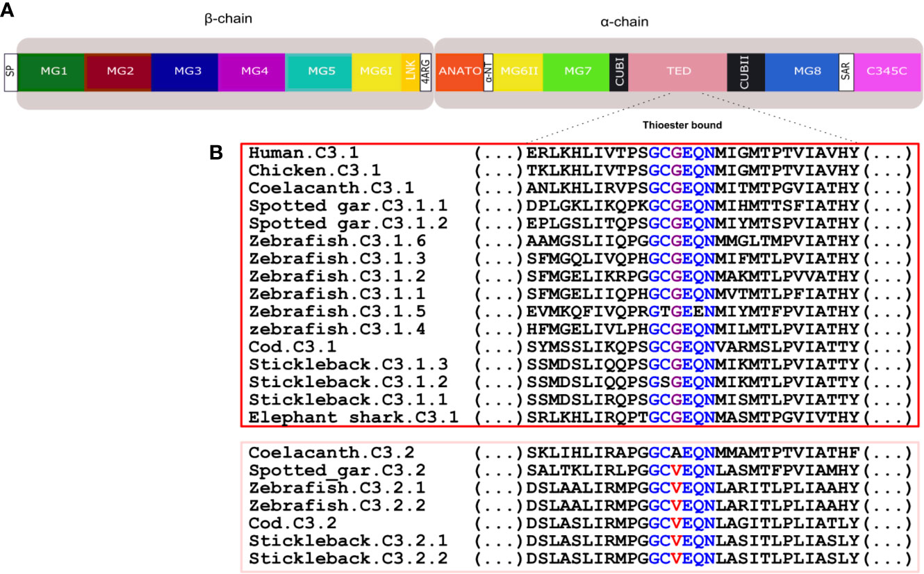
Task: Click the Zebrafish.C3.1.3 sequence name
Action: click(x=337, y=259)
